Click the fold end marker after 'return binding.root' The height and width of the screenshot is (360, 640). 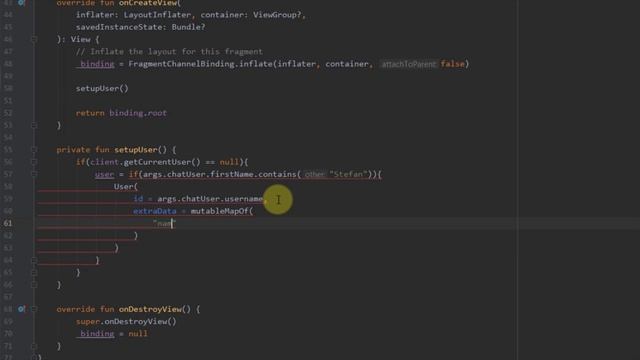click(x=34, y=125)
